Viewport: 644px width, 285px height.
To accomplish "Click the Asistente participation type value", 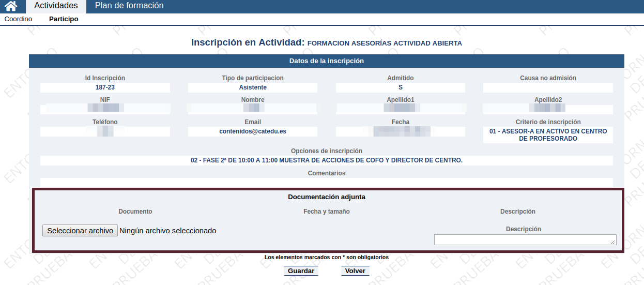I will tap(253, 87).
